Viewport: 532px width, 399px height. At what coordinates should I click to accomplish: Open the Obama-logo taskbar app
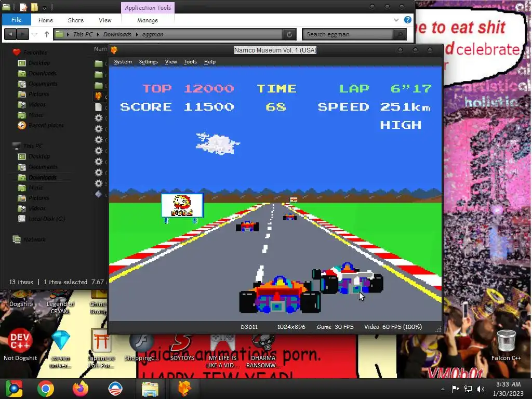click(x=115, y=389)
